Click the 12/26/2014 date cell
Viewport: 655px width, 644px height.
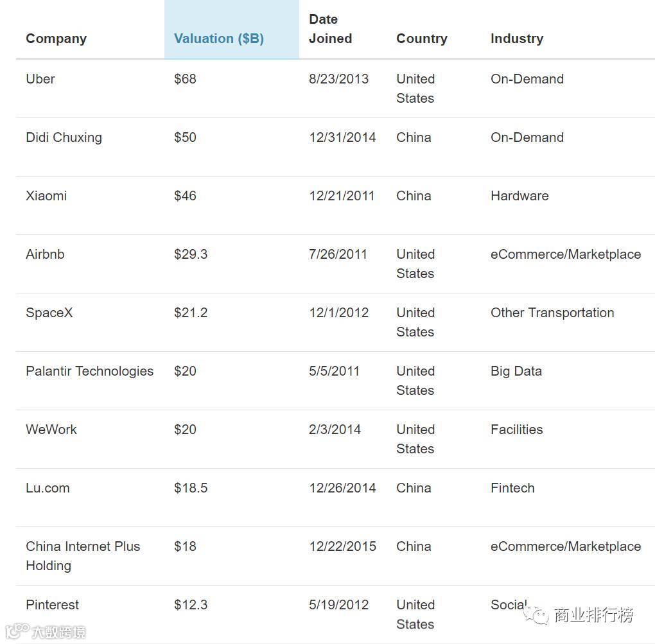[342, 488]
